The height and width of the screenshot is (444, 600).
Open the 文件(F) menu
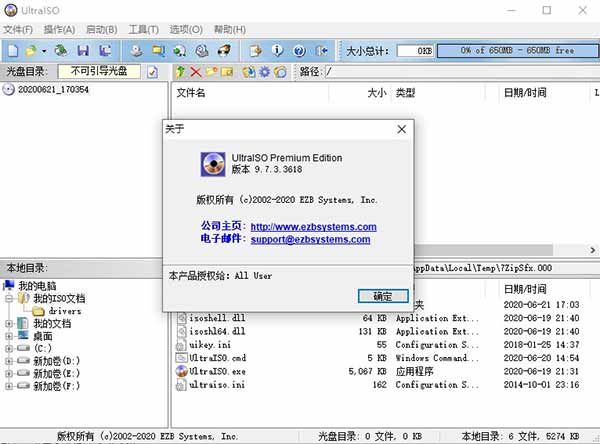(x=18, y=29)
